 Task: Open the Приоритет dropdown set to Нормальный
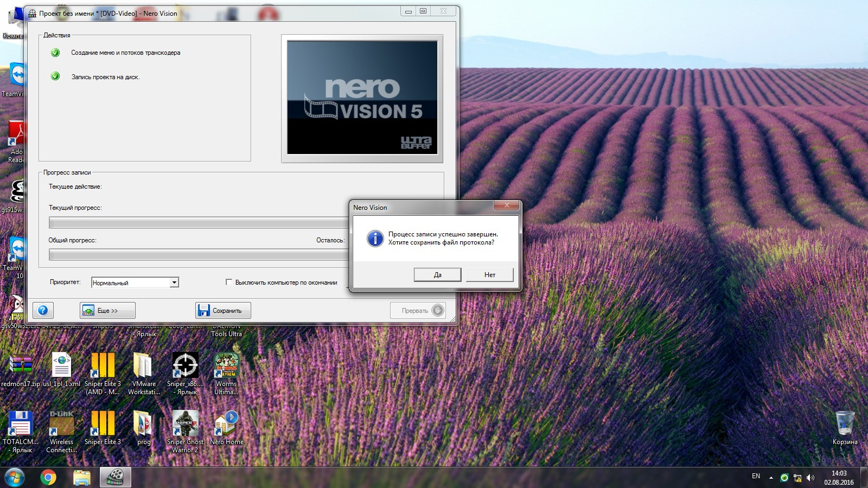(135, 282)
